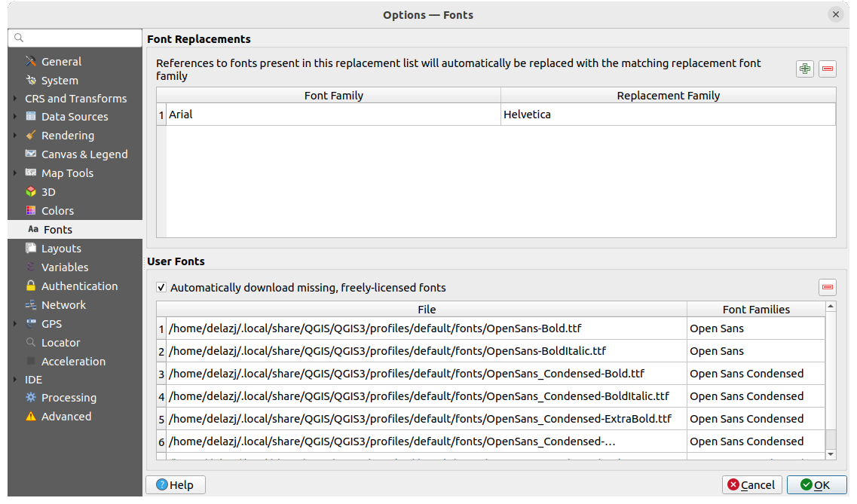The width and height of the screenshot is (857, 504).
Task: Click the Advanced warning triangle icon
Action: (x=31, y=417)
